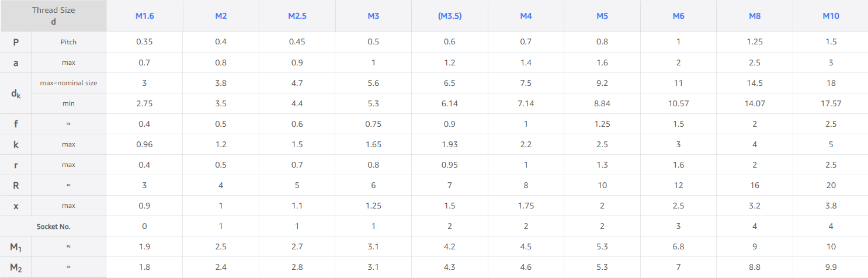Open the M2 thread size link

click(221, 16)
